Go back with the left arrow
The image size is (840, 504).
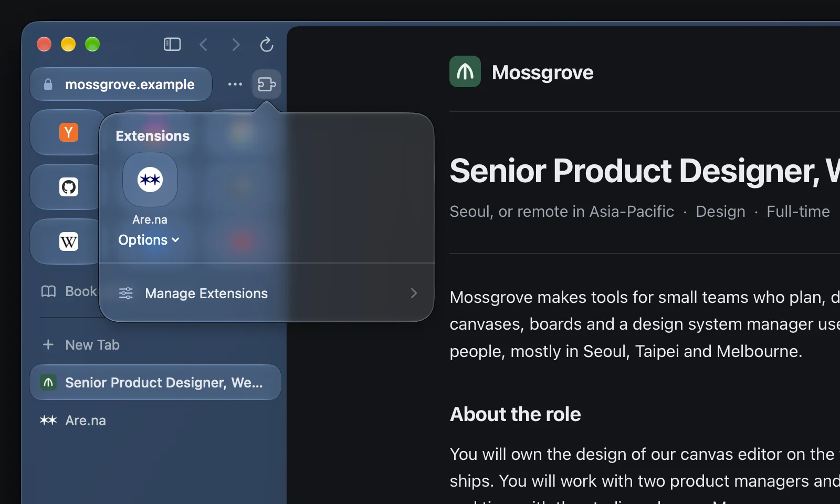(204, 45)
